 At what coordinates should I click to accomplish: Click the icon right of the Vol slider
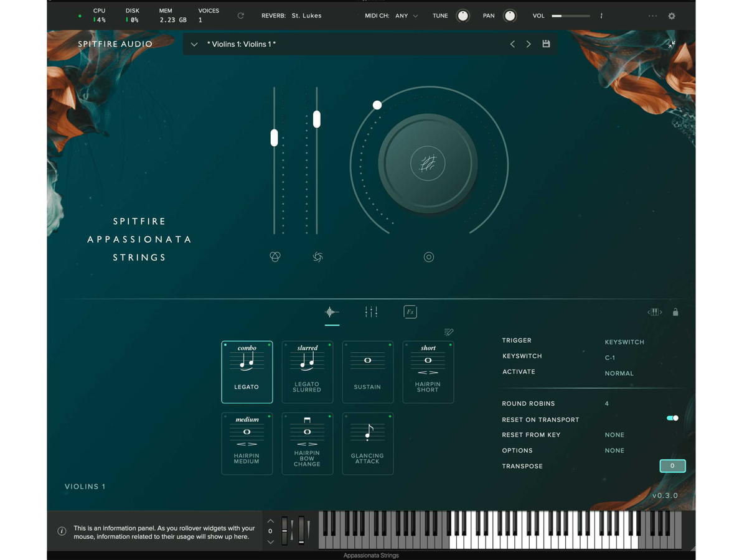click(x=601, y=16)
